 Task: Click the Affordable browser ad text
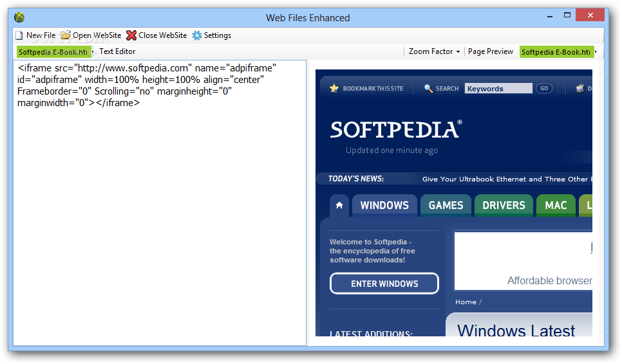click(x=549, y=280)
